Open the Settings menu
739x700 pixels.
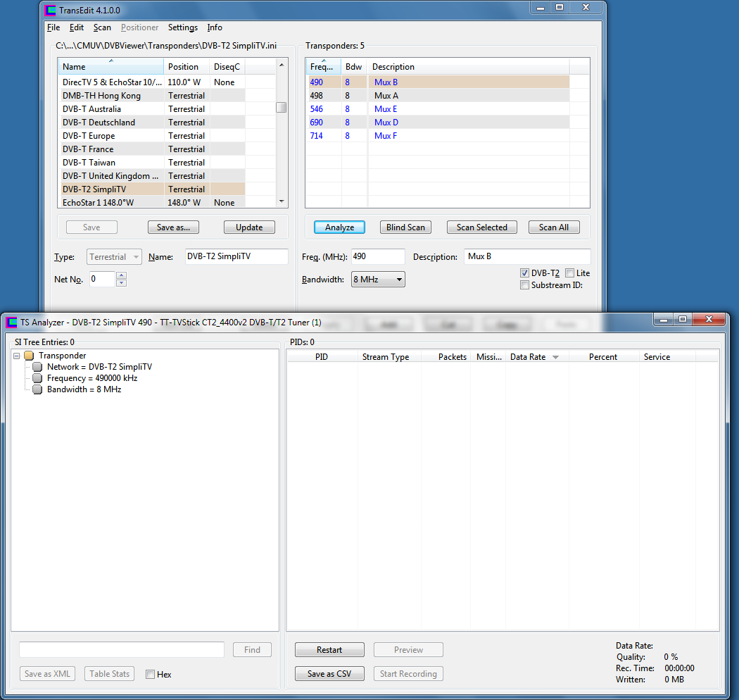pos(182,27)
